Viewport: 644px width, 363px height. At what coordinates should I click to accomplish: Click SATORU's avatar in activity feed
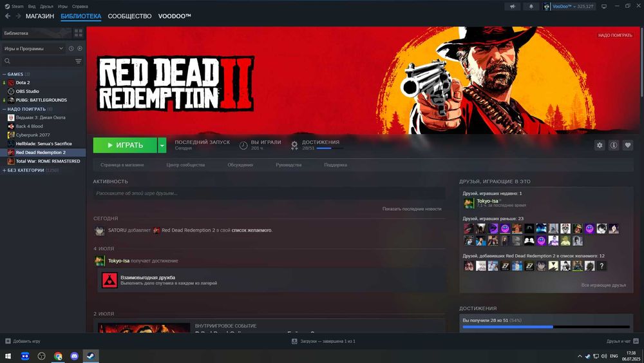(x=99, y=231)
